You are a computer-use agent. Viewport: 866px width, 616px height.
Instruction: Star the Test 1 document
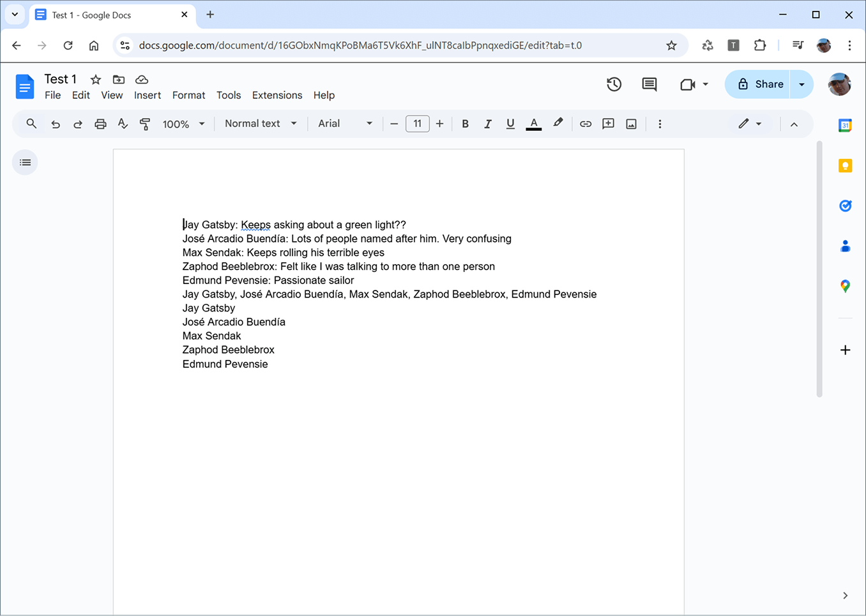pyautogui.click(x=96, y=80)
